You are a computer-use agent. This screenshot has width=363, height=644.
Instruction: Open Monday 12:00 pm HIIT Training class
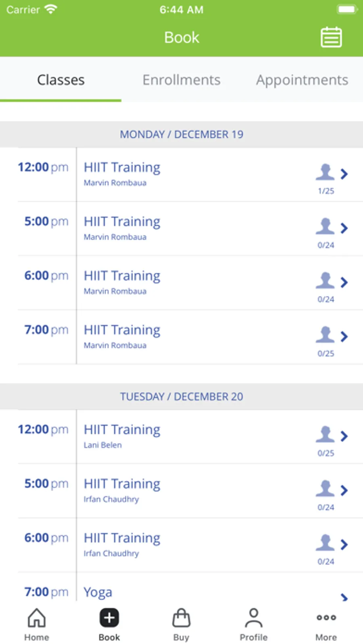(x=122, y=168)
